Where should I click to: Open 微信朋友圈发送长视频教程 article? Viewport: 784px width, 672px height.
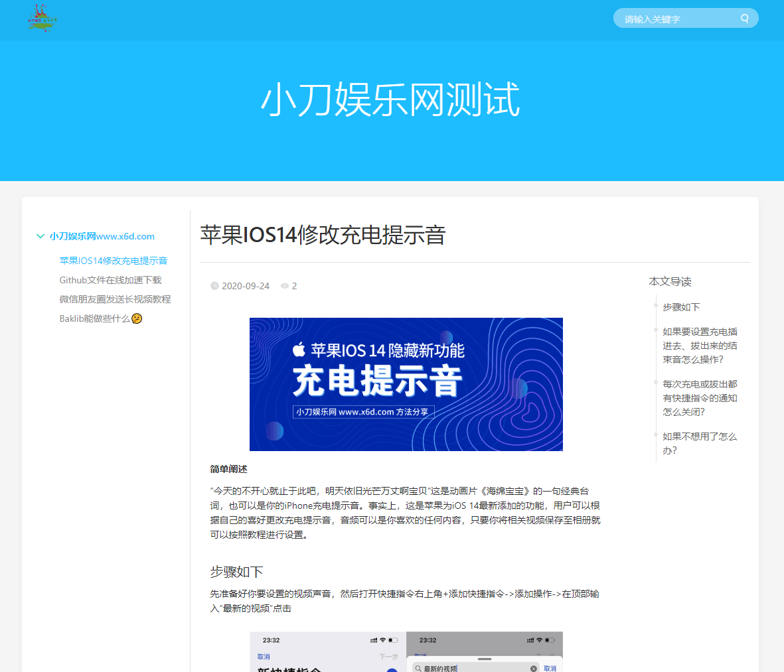click(x=115, y=299)
